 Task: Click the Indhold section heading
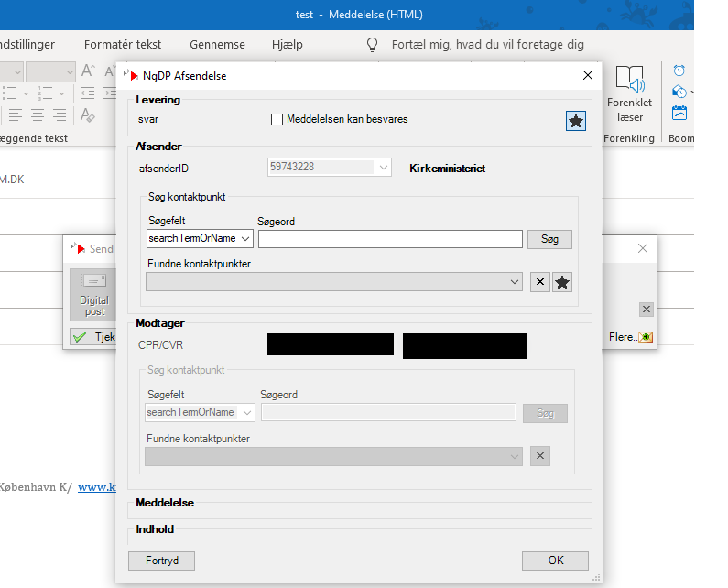[155, 529]
